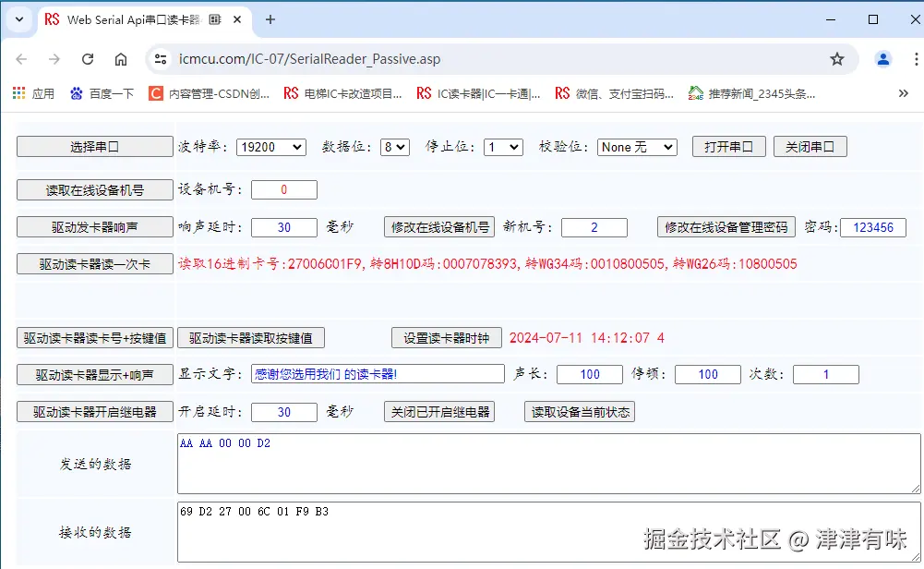Viewport: 924px width, 569px height.
Task: Click the 驱动发卡器响声 button
Action: pyautogui.click(x=94, y=227)
